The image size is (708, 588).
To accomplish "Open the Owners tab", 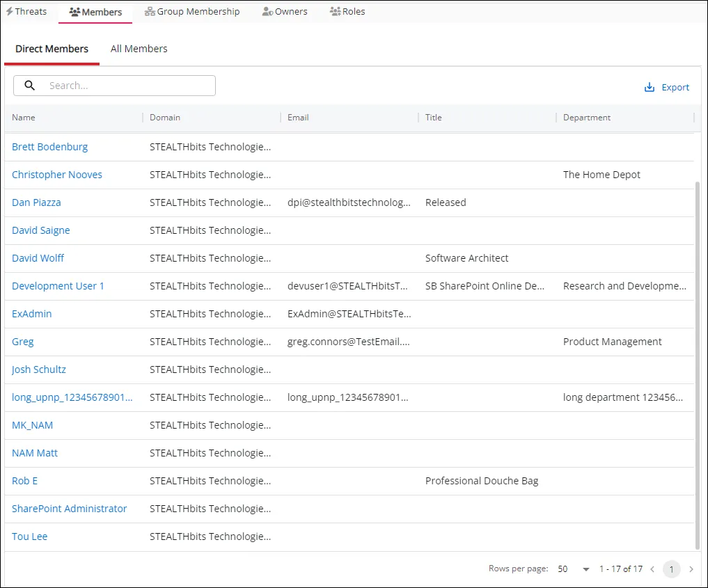I will click(285, 11).
